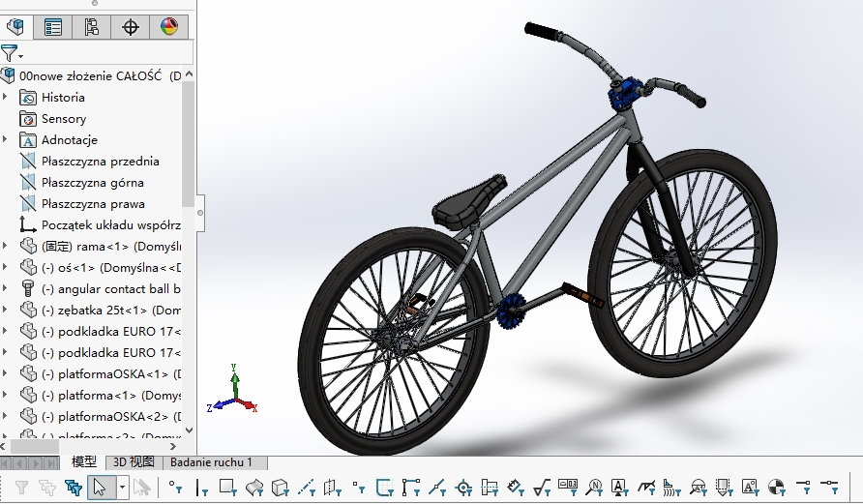The image size is (863, 504).
Task: Click the Filter Centerlines icon
Action: 490,488
